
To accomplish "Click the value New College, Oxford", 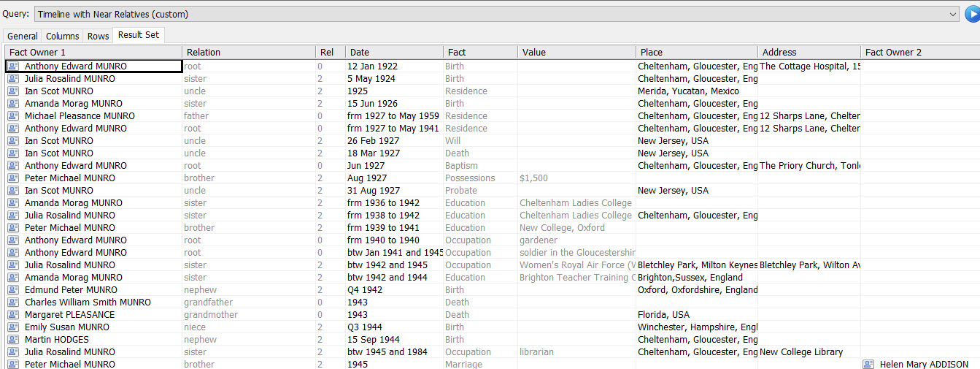I will [x=562, y=227].
